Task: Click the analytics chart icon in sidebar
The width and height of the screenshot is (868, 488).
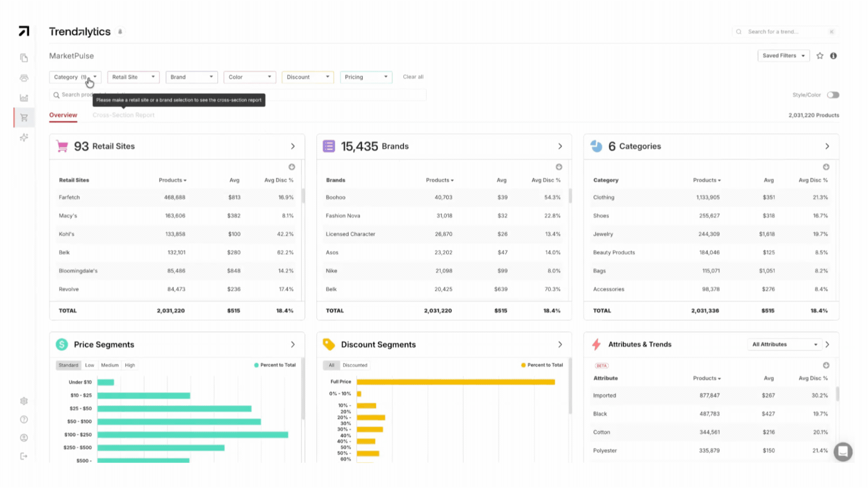Action: click(x=24, y=98)
